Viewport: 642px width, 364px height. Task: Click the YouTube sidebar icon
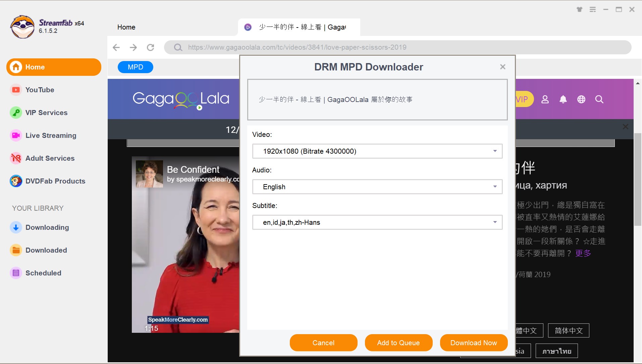[16, 90]
